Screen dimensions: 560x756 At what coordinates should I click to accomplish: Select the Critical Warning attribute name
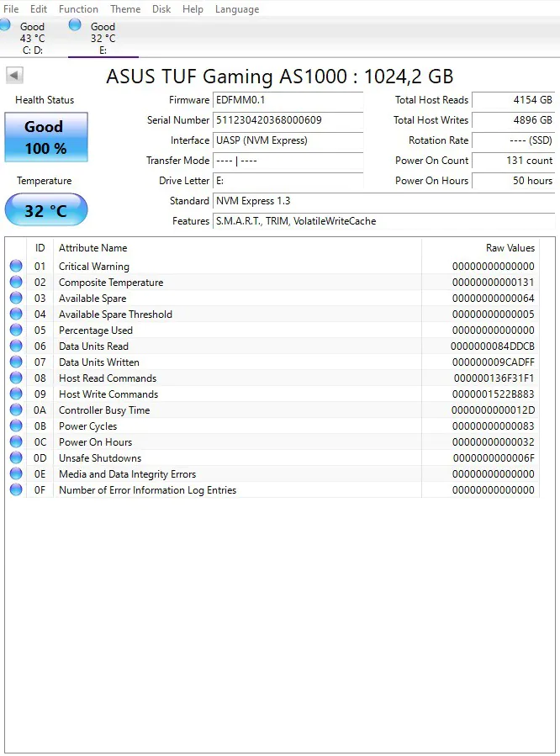94,266
